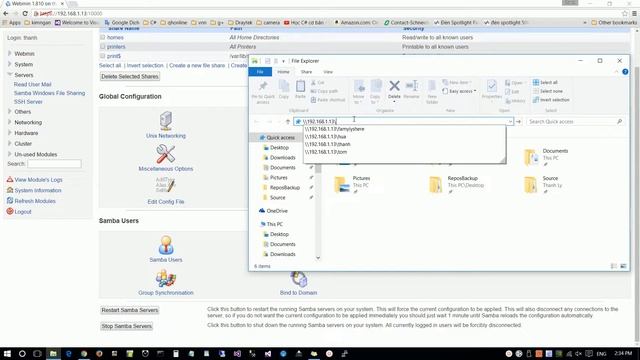Click the Paste clipboard icon
Image resolution: width=640 pixels, height=360 pixels.
click(x=300, y=86)
